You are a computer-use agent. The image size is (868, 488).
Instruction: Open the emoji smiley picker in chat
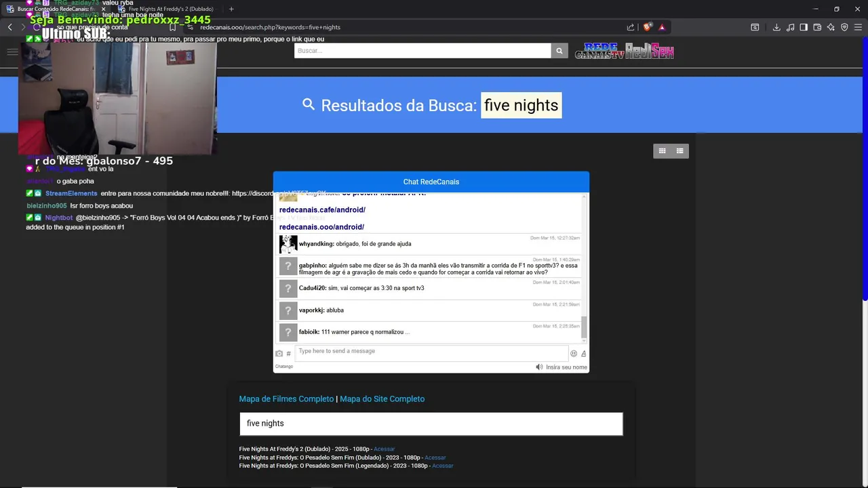[x=574, y=353]
